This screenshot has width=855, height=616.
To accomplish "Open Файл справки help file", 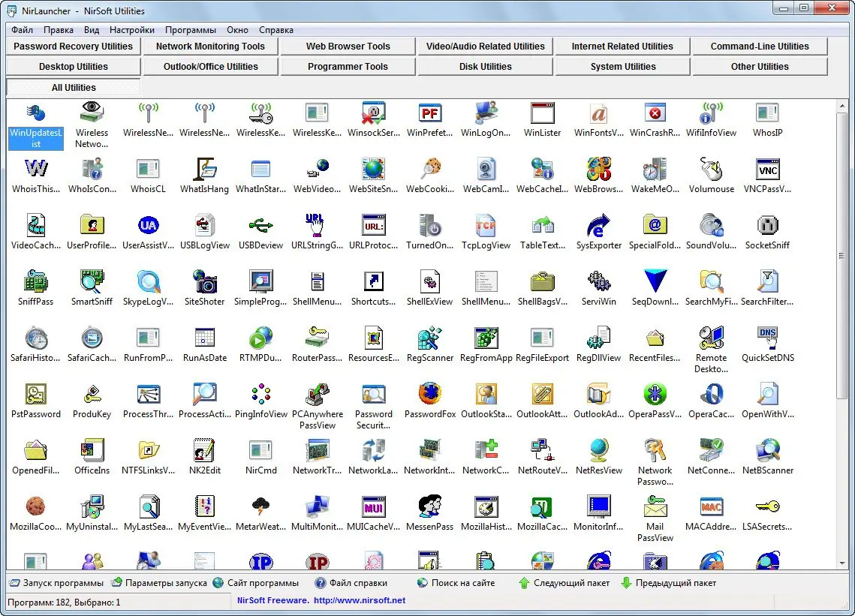I will 351,583.
